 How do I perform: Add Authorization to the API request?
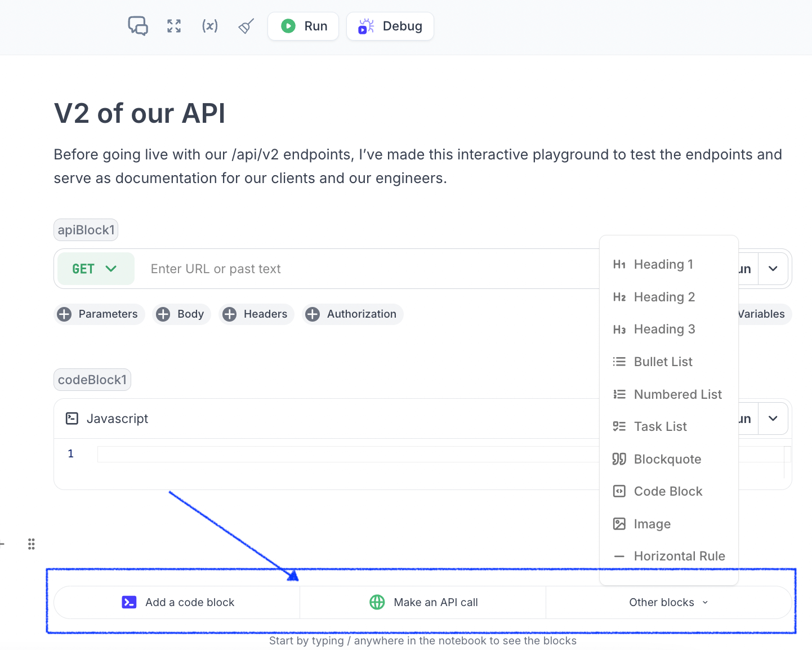353,314
